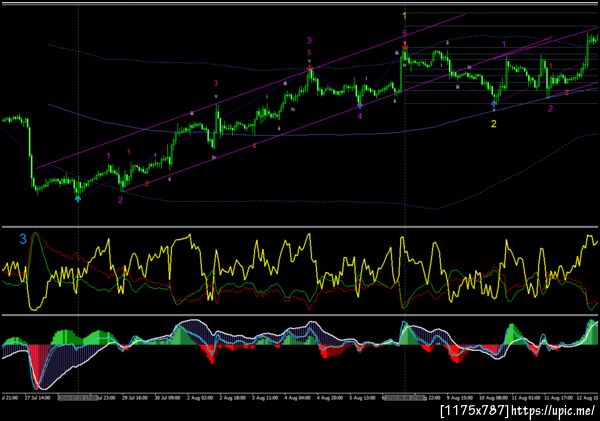Screen dimensions: 600x421
Task: Click the 30 Jul 09:00 time label
Action: pyautogui.click(x=167, y=398)
